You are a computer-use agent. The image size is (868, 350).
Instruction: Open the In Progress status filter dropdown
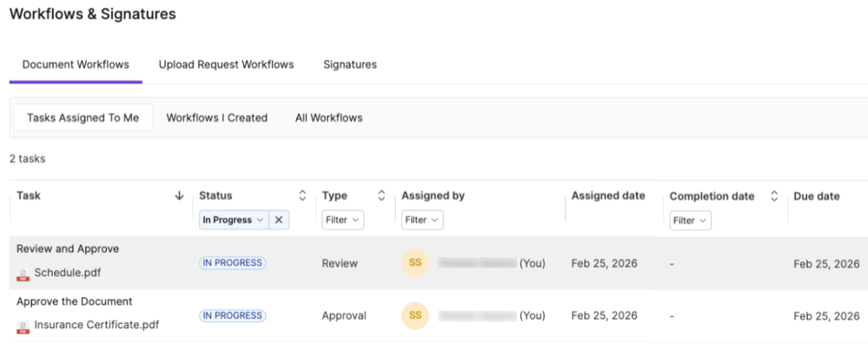click(235, 220)
